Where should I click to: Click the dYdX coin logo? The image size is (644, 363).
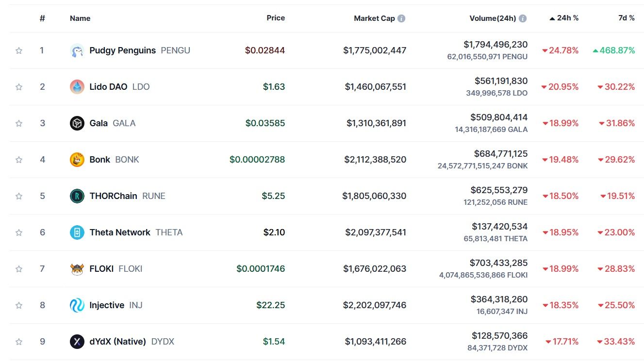tap(77, 342)
